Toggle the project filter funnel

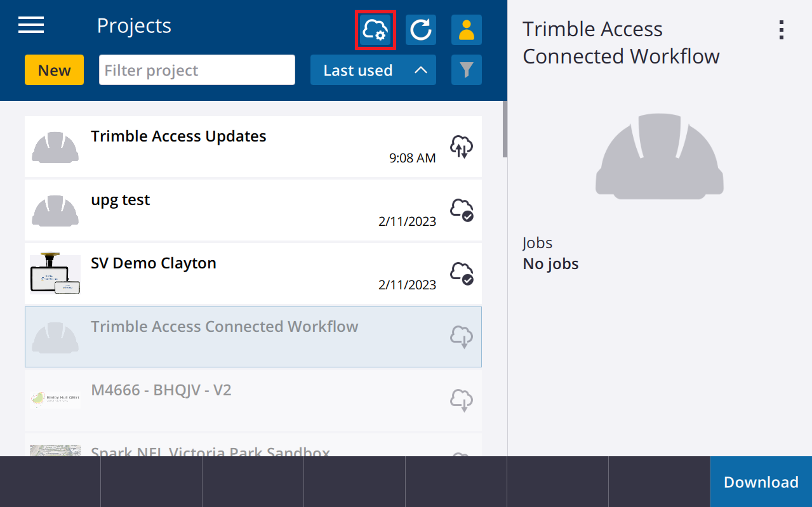pyautogui.click(x=466, y=70)
